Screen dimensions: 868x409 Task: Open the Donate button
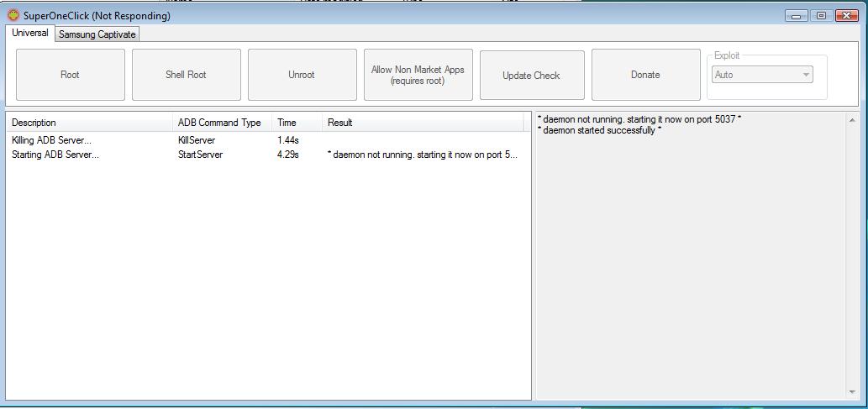tap(645, 75)
